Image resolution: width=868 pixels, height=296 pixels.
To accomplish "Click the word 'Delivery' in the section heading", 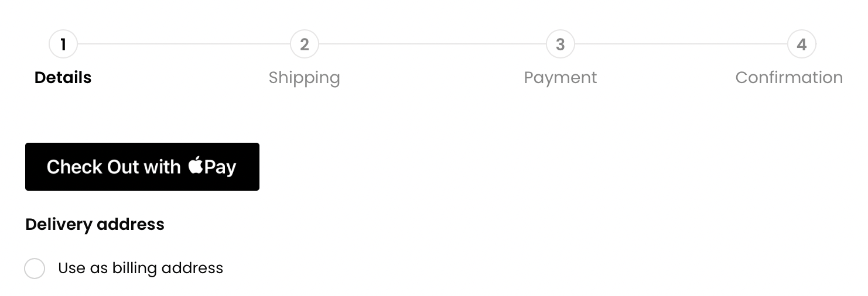I will [x=59, y=225].
